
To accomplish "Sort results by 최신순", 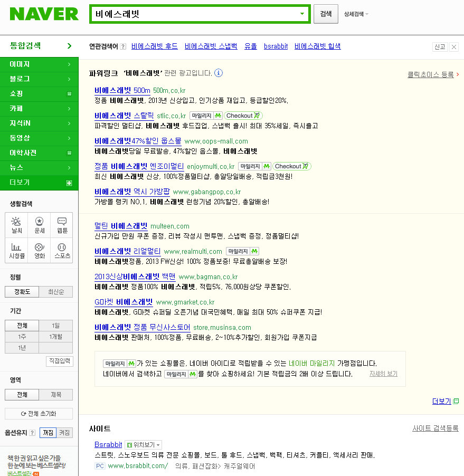I will click(56, 292).
